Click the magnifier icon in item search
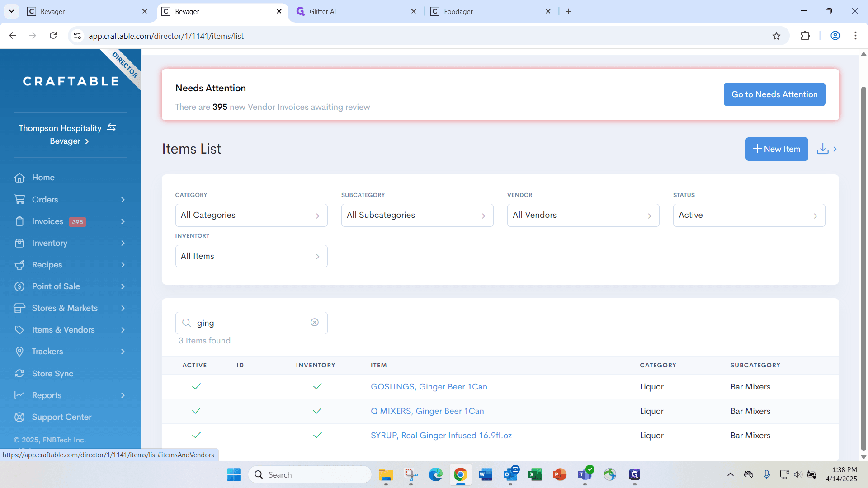Screen dimensions: 868x488 point(186,323)
